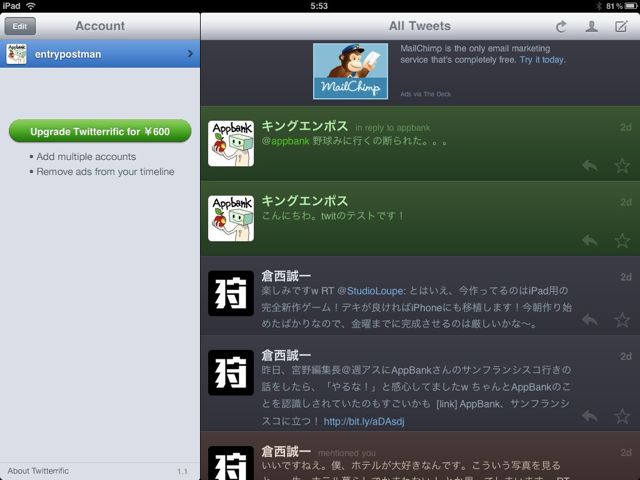Tap the version 1.1 label
The height and width of the screenshot is (480, 640).
(x=182, y=471)
